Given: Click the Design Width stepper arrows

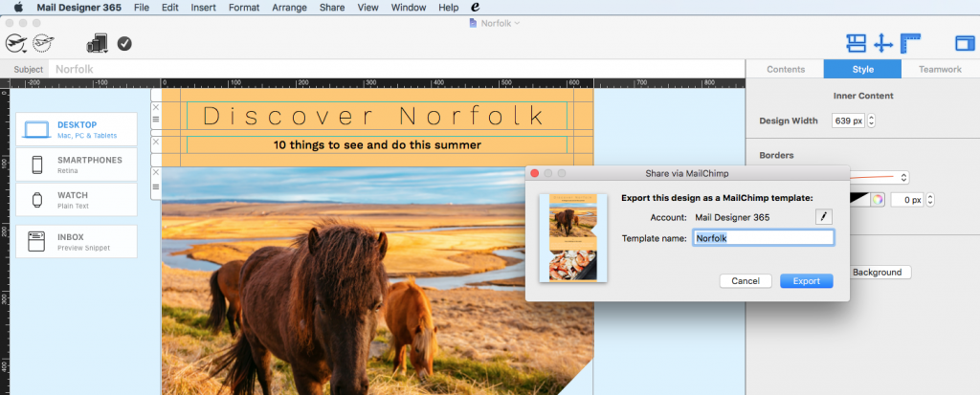Looking at the screenshot, I should pos(871,121).
